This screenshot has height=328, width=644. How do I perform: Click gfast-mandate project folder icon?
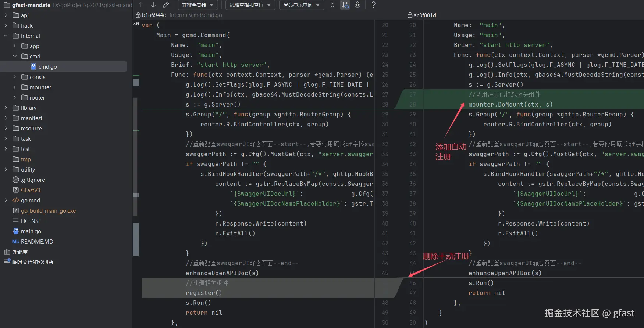[7, 5]
